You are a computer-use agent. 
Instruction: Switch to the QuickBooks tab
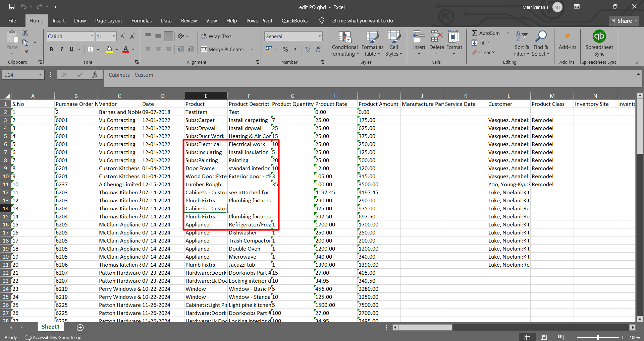(294, 20)
